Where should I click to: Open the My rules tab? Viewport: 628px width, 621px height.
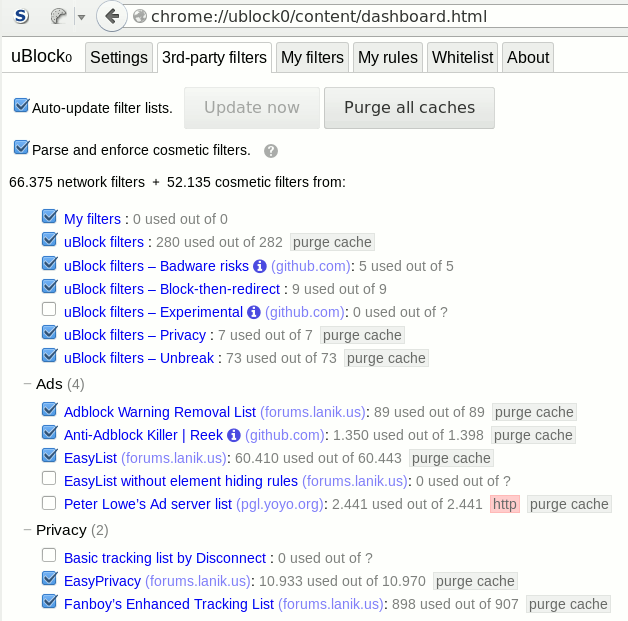[x=388, y=57]
